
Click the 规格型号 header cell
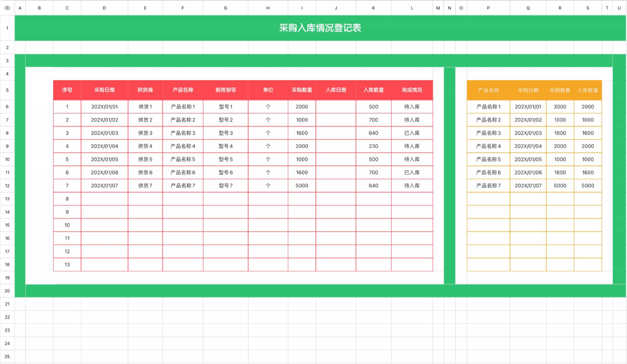coord(226,90)
